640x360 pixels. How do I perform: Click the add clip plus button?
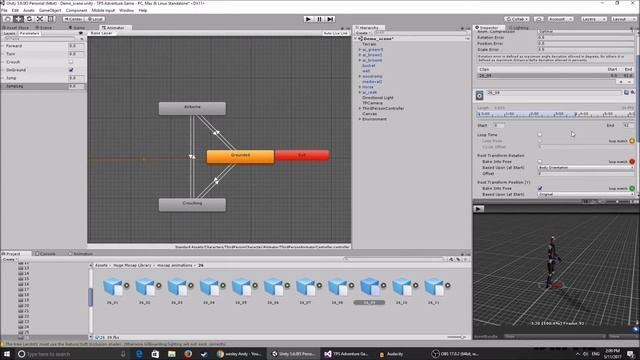(621, 82)
